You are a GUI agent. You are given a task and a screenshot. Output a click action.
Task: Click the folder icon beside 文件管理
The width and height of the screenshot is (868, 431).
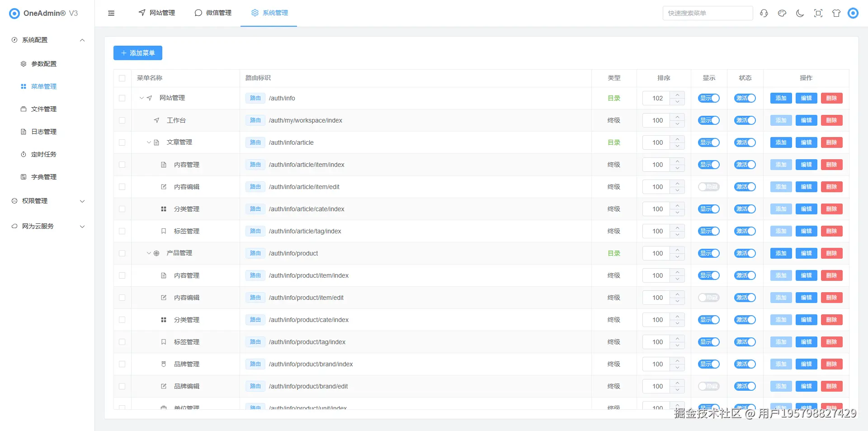tap(24, 109)
